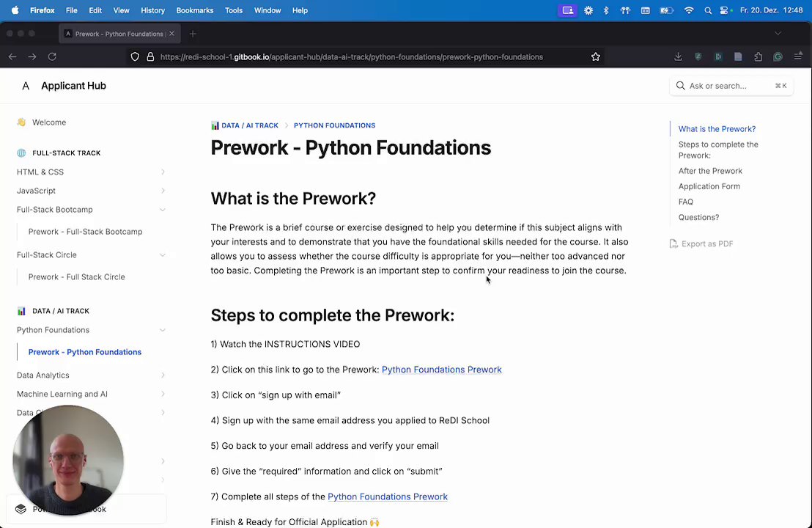Open Prework - Full-Stack Bootcamp page
Image resolution: width=812 pixels, height=528 pixels.
(86, 232)
